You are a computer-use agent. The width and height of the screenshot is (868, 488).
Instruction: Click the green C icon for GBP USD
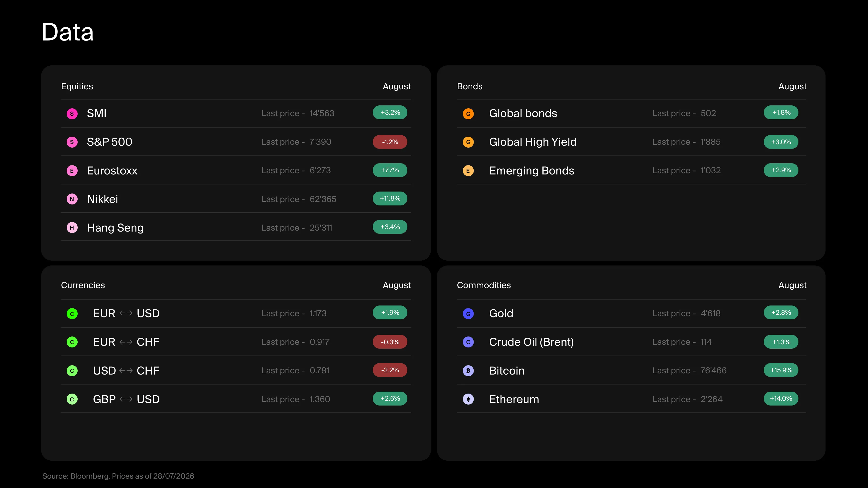[x=72, y=399]
